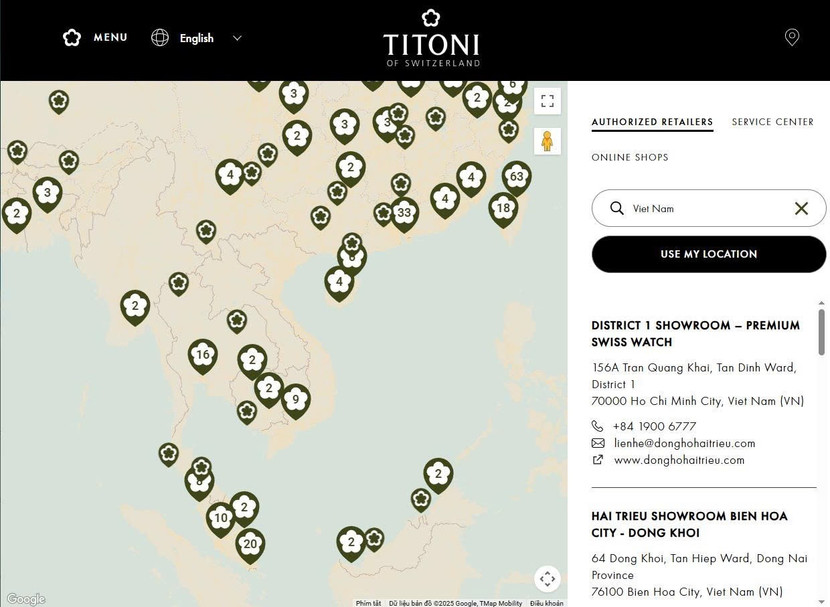
Task: Open the Online Shops tab
Action: coord(630,157)
